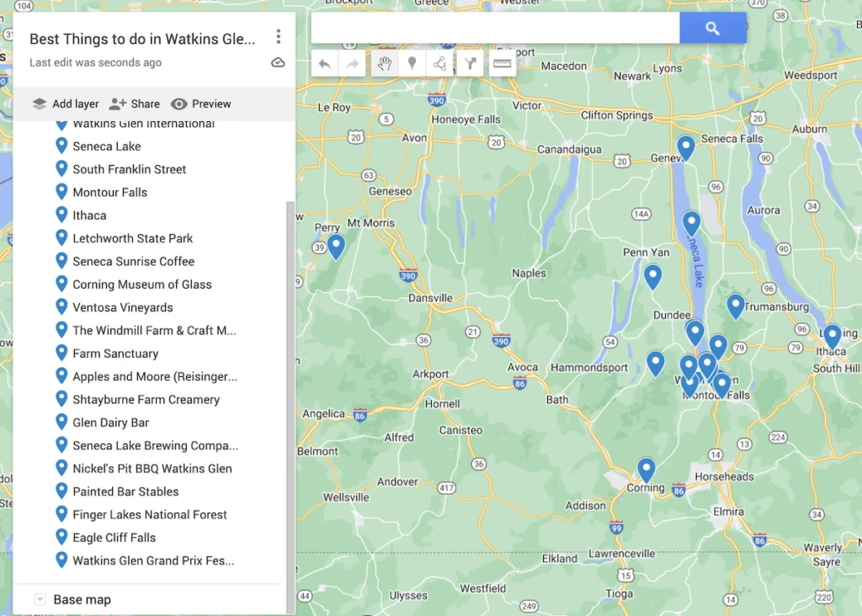Click the map marker at Corning
This screenshot has height=616, width=862.
coord(646,470)
